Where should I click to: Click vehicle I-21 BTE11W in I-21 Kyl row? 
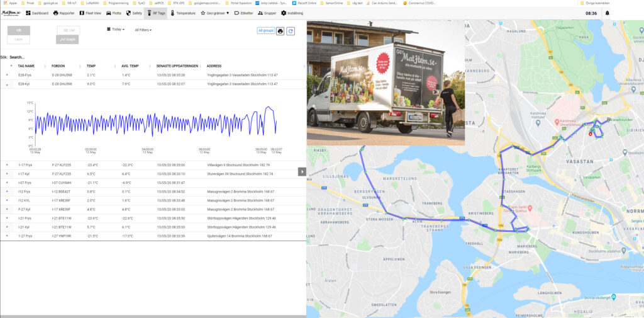tap(62, 227)
